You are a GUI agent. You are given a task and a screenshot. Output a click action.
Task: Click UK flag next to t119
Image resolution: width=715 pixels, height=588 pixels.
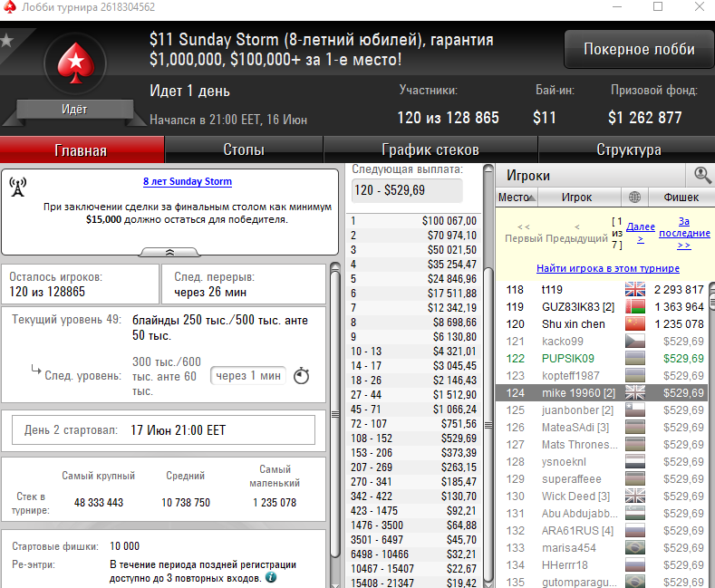(634, 289)
